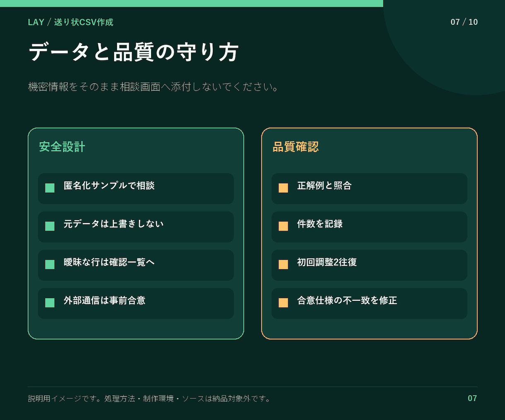
Task: Select the text 件数を記録
Action: tap(320, 224)
